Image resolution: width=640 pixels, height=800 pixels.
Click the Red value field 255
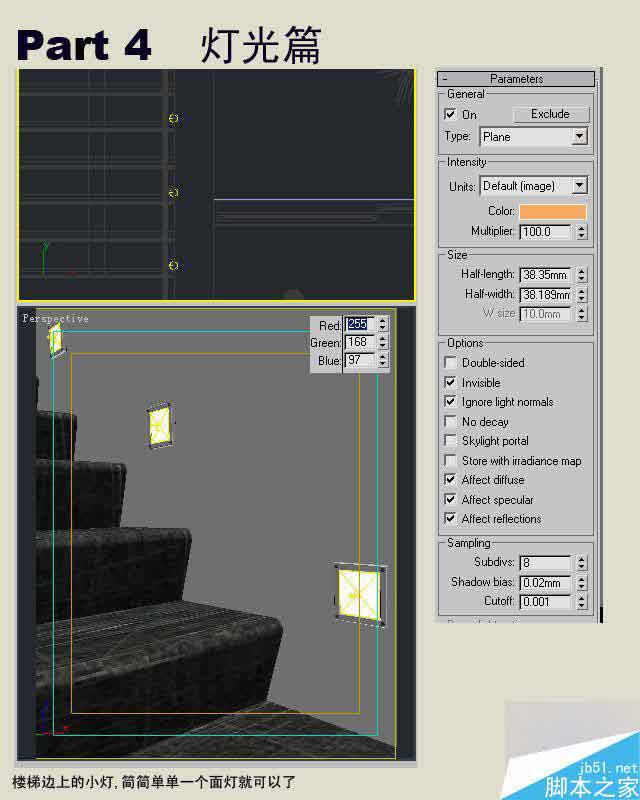coord(360,324)
